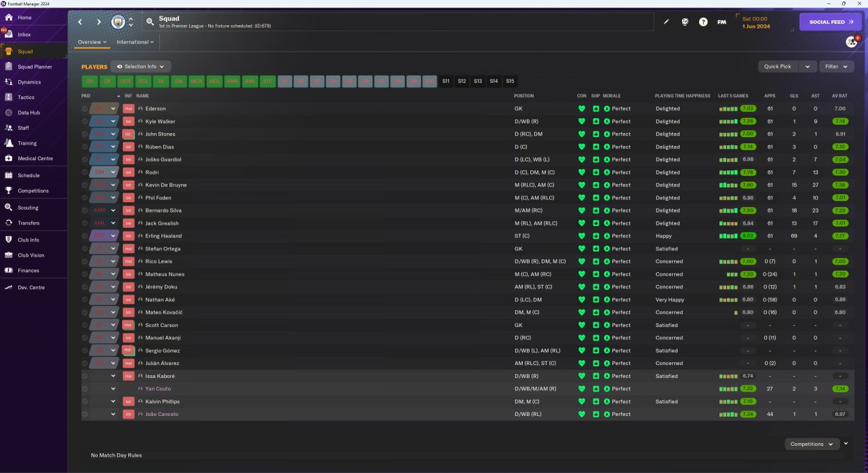Go back with the left arrow
Image resolution: width=868 pixels, height=473 pixels.
pos(80,22)
